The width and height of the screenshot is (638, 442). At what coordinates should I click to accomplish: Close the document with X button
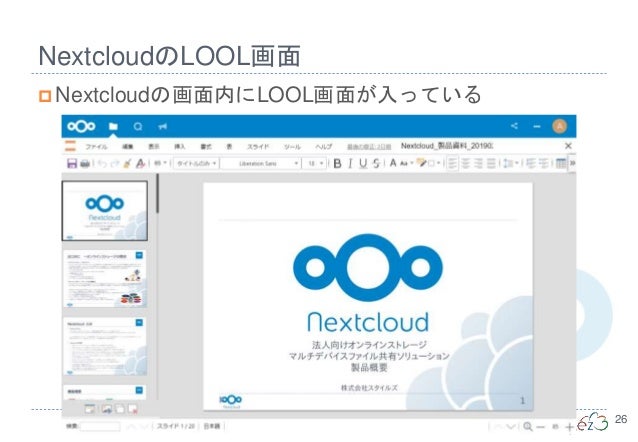(568, 146)
